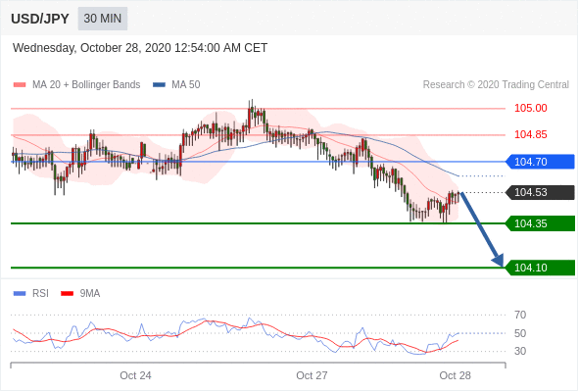This screenshot has height=392, width=578.
Task: Click the blue downward forecast arrow head
Action: click(498, 260)
